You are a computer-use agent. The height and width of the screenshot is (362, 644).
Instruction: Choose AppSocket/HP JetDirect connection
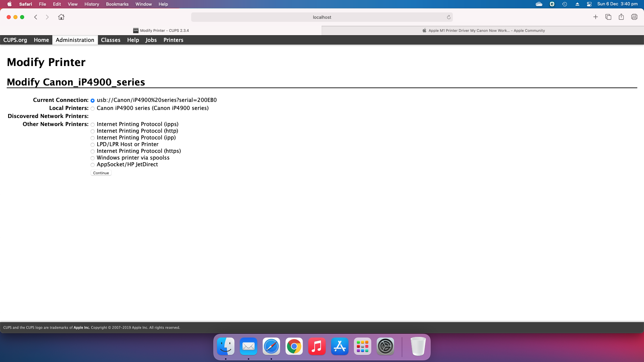coord(93,165)
